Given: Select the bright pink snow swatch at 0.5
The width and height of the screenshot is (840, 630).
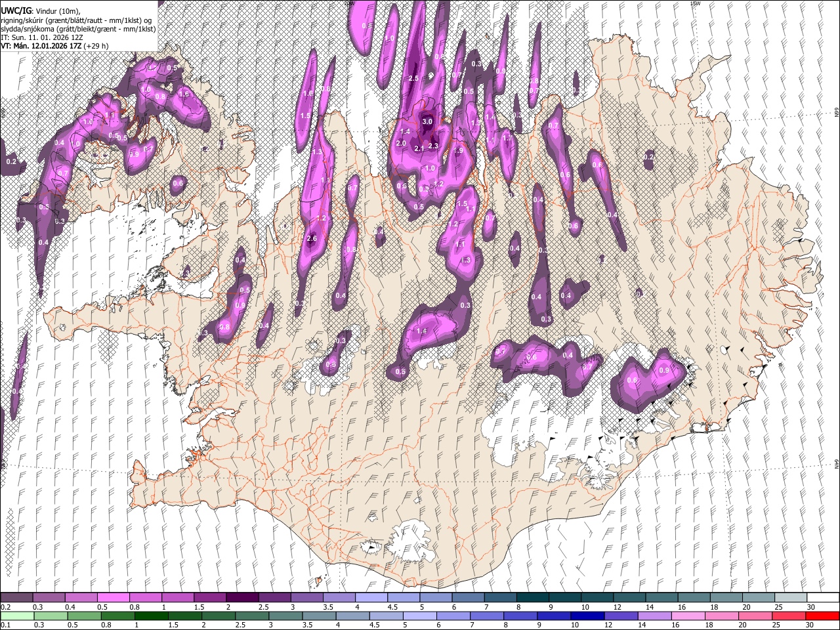Looking at the screenshot, I should coord(113,597).
